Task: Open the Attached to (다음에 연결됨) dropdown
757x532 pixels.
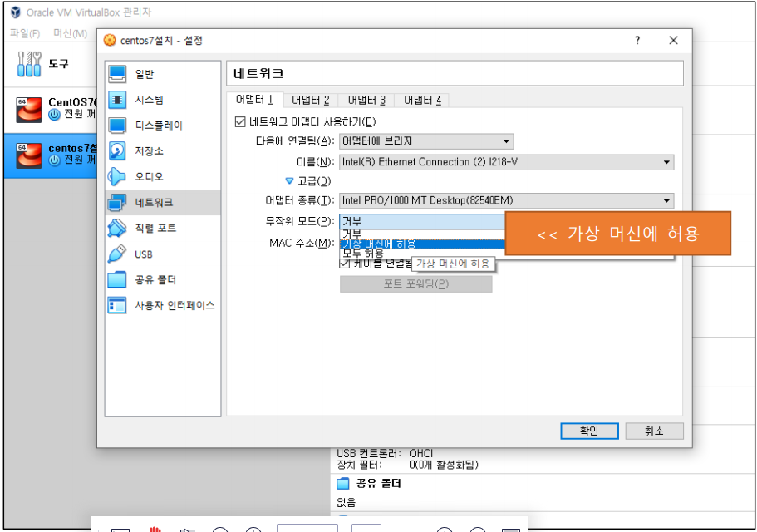Action: coord(426,141)
